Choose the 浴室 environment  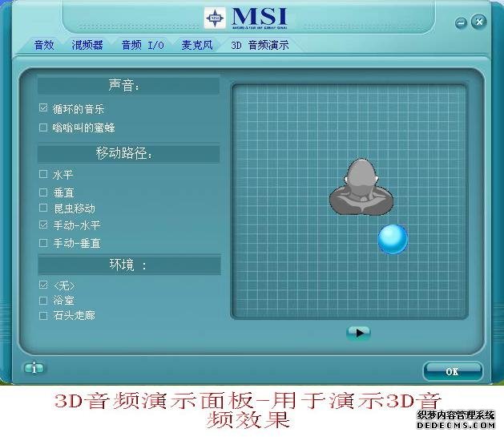click(x=43, y=301)
